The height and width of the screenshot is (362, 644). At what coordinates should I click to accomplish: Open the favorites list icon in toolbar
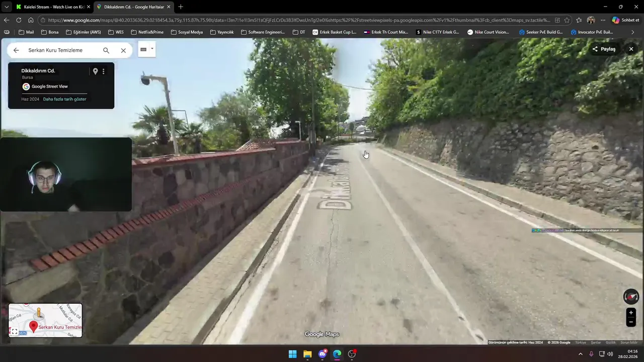[579, 20]
